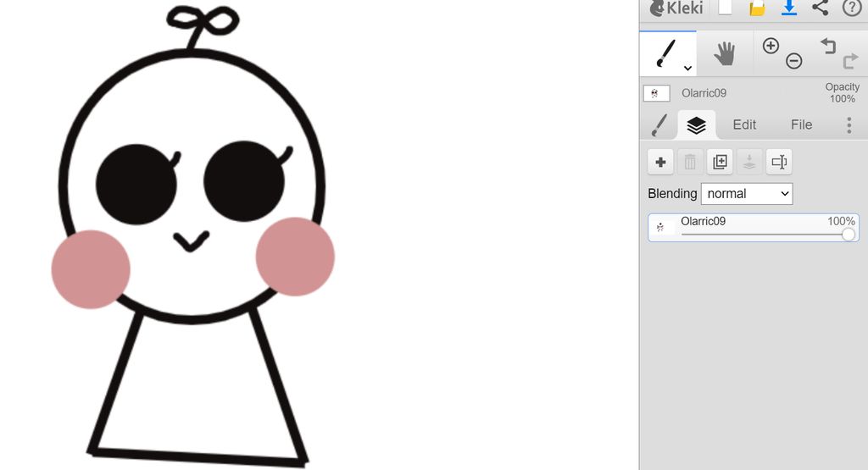Viewport: 868px width, 470px height.
Task: Select the brush tool
Action: (665, 53)
